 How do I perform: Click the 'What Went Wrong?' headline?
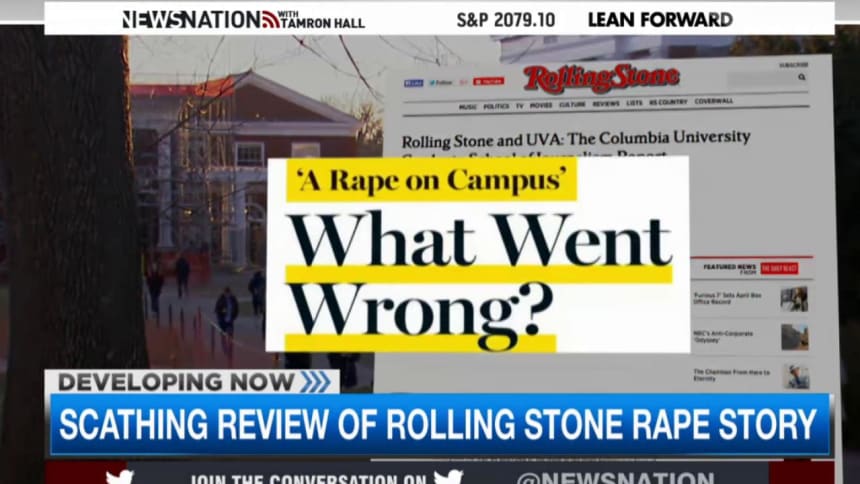[x=479, y=280]
